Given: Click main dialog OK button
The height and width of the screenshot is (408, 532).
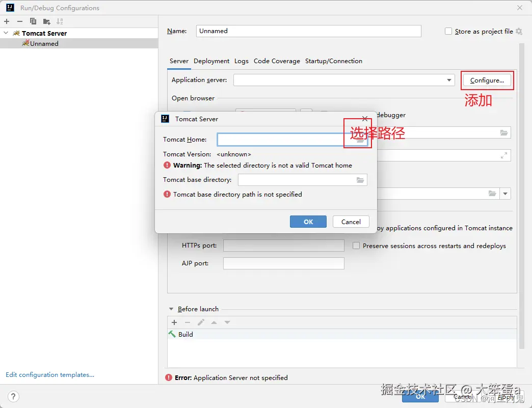Looking at the screenshot, I should pyautogui.click(x=420, y=396).
